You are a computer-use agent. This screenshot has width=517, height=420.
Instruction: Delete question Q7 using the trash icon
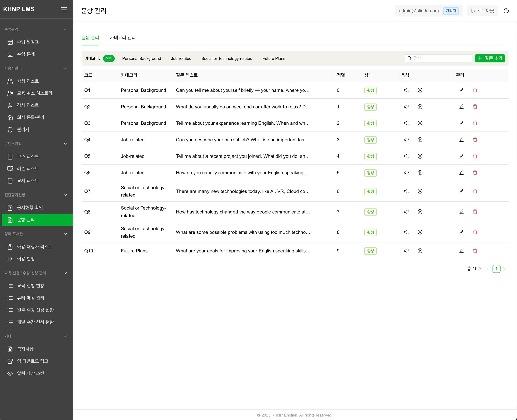(475, 191)
